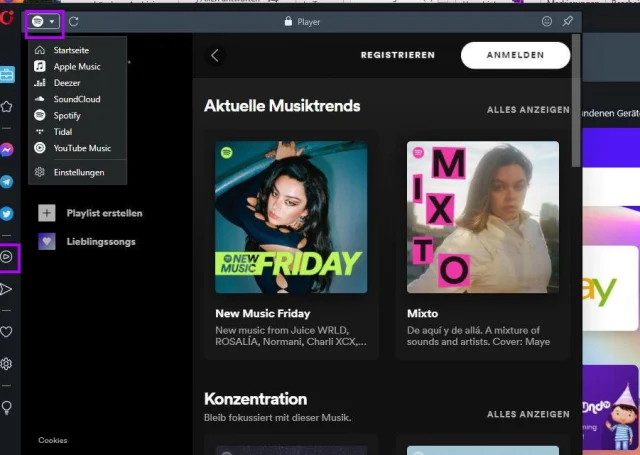This screenshot has height=455, width=640.
Task: Click the Deezer equalizer icon
Action: click(x=40, y=83)
